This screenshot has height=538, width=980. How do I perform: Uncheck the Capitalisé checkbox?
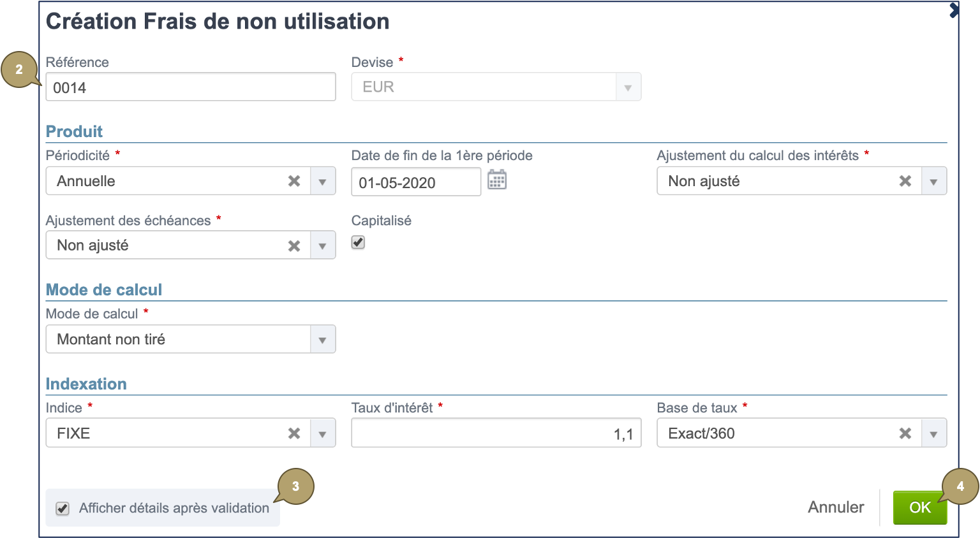357,242
